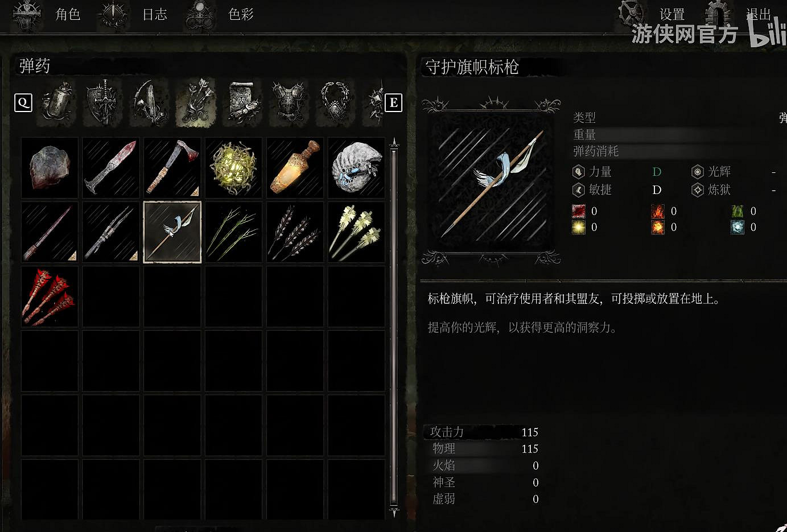Select the grey skull shell item
The width and height of the screenshot is (787, 532).
357,168
